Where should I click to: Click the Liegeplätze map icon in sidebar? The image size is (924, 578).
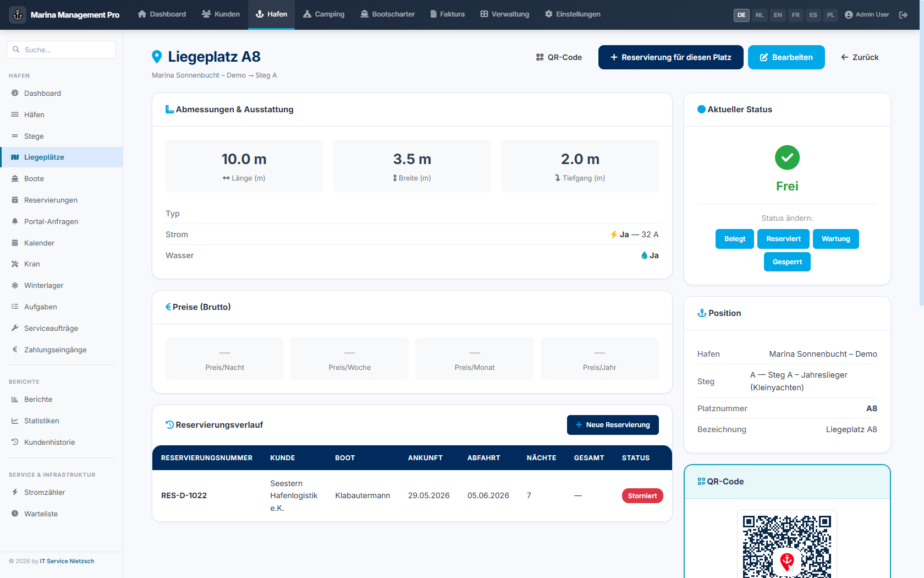point(15,157)
